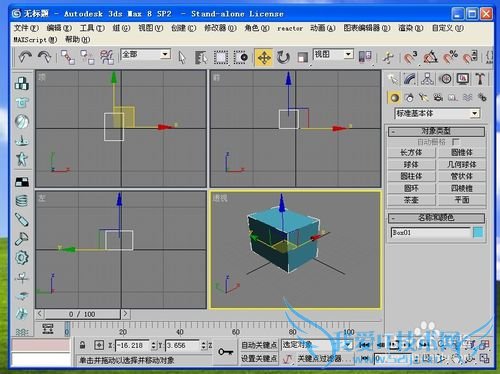This screenshot has width=500, height=374.
Task: Click the Y coordinate spinner arrows
Action: pyautogui.click(x=204, y=345)
